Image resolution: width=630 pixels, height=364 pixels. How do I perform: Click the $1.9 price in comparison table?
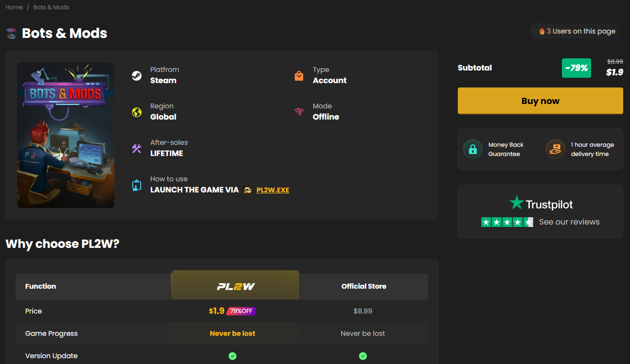(216, 311)
